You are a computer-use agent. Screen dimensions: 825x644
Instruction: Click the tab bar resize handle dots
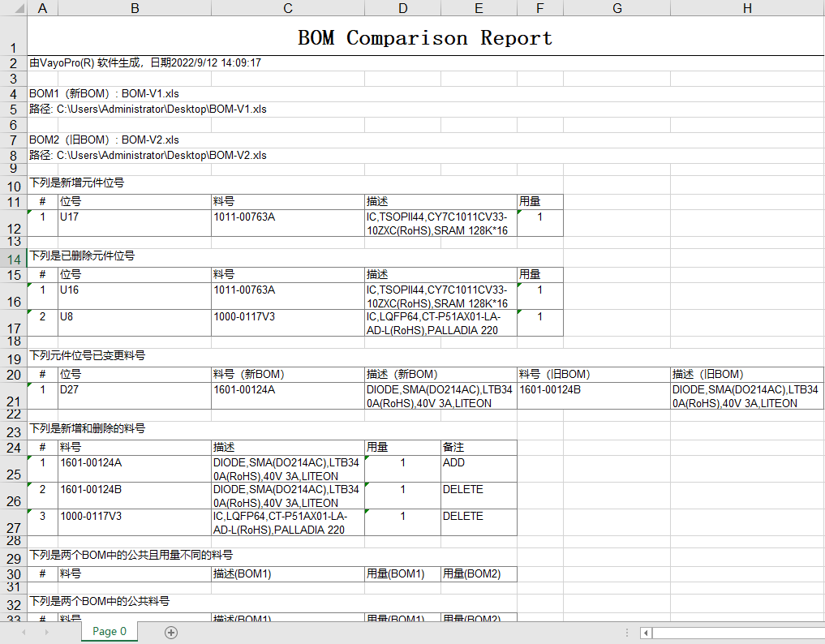[x=627, y=633]
